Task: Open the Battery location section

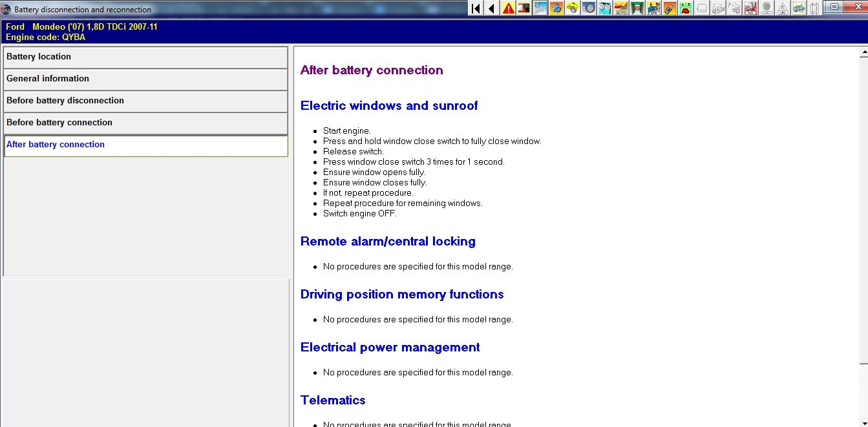Action: [145, 57]
